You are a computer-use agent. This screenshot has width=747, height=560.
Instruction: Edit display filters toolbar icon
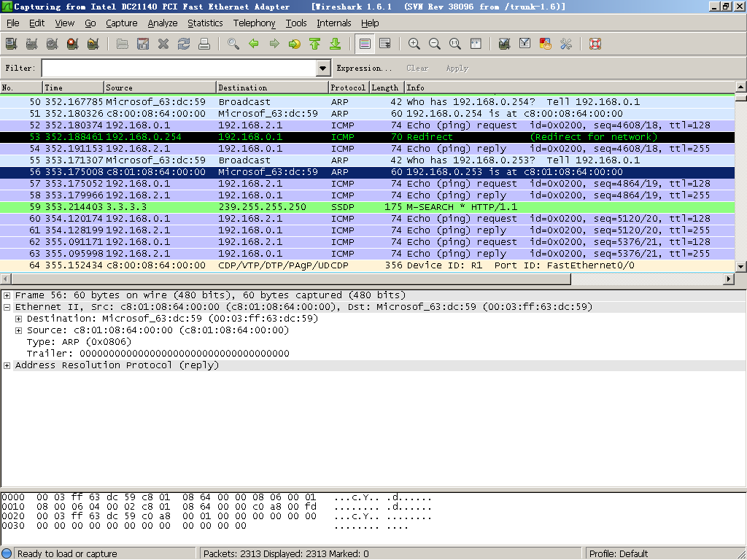tap(525, 44)
